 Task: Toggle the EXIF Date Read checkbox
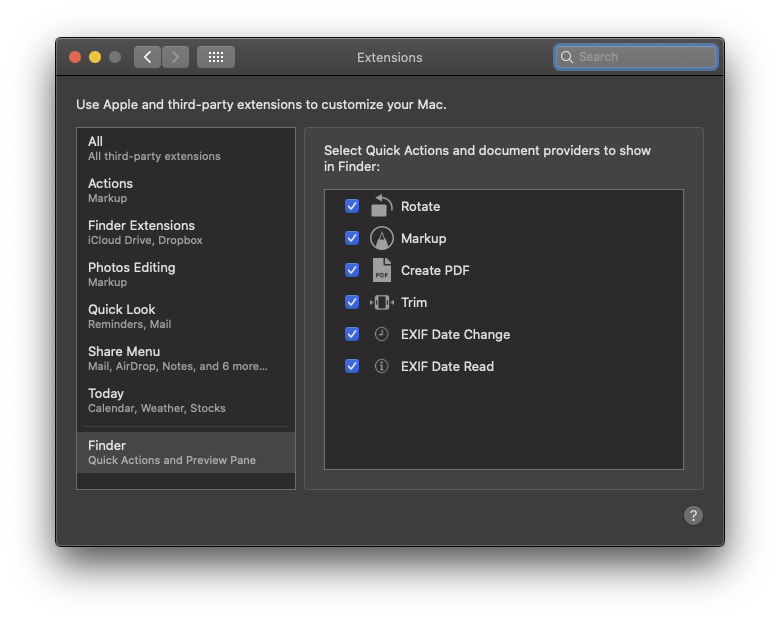coord(352,366)
